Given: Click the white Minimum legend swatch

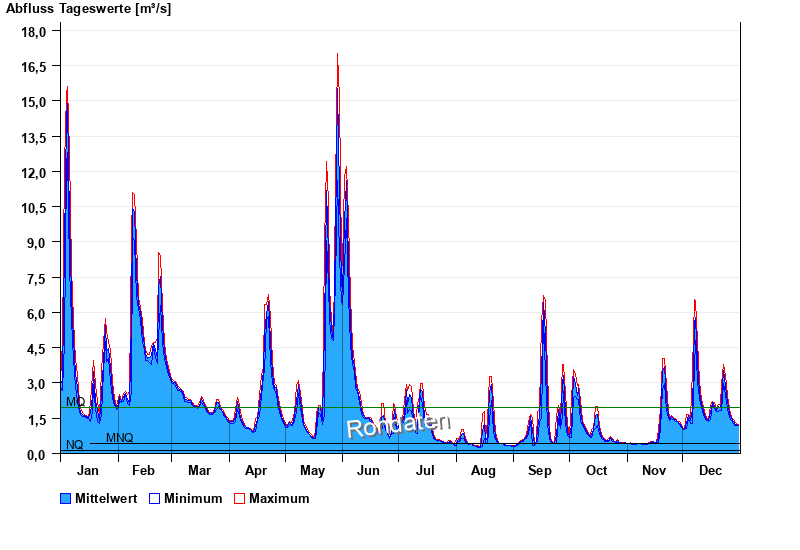Looking at the screenshot, I should (x=154, y=498).
